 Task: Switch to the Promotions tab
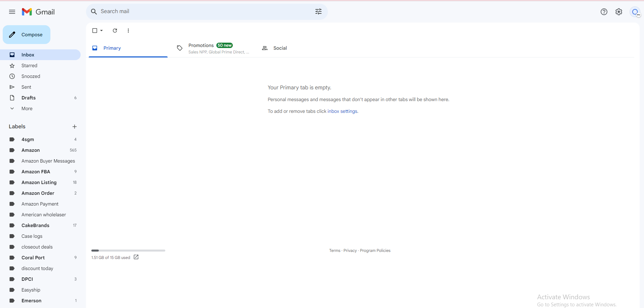pos(213,48)
